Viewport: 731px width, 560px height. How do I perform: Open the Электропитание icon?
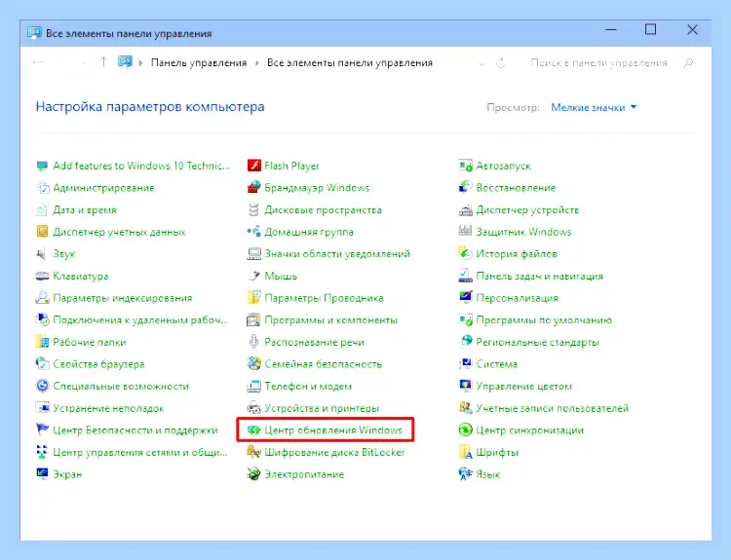coord(253,474)
